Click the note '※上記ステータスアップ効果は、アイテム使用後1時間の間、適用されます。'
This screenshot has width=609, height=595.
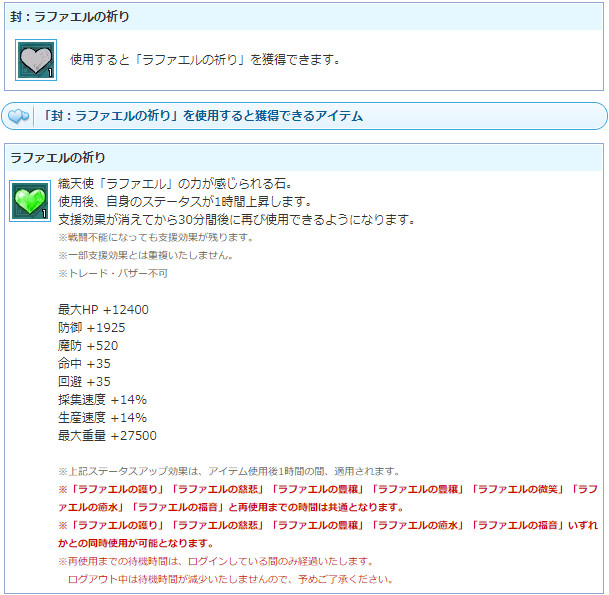point(229,471)
